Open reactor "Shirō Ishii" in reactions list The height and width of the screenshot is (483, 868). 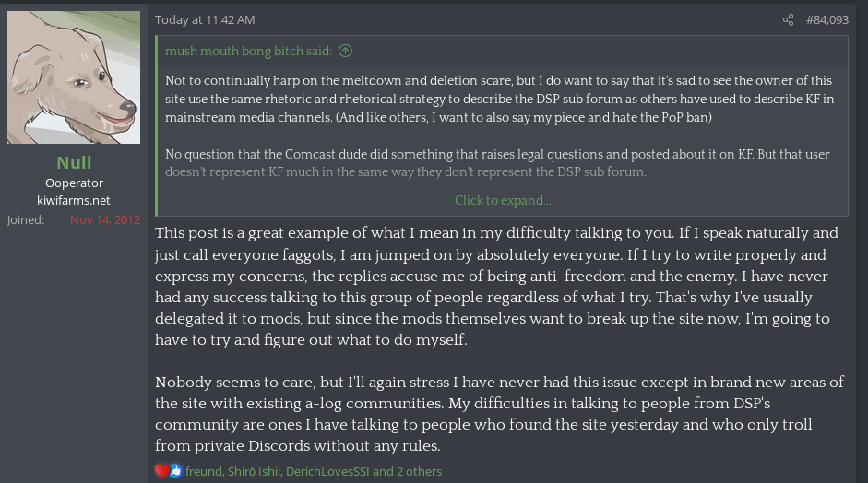coord(254,471)
